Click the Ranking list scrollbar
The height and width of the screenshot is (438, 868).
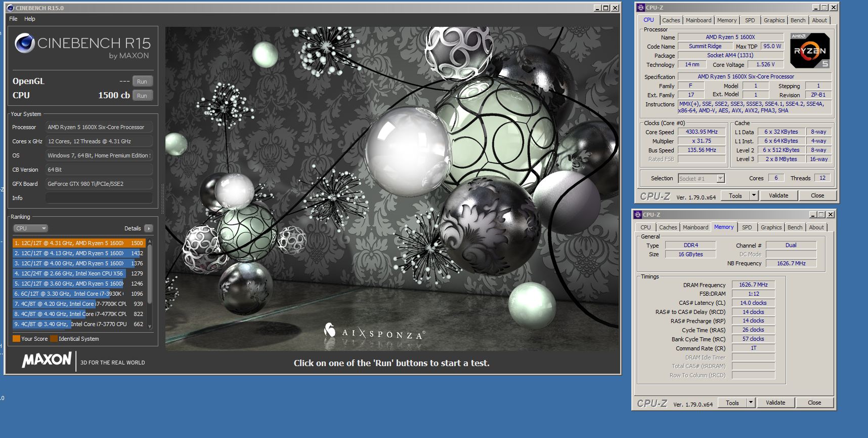click(150, 284)
